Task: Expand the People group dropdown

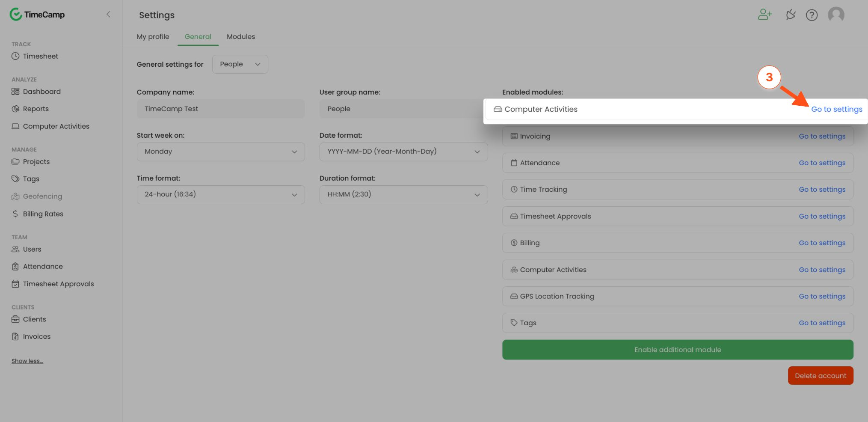Action: click(240, 64)
